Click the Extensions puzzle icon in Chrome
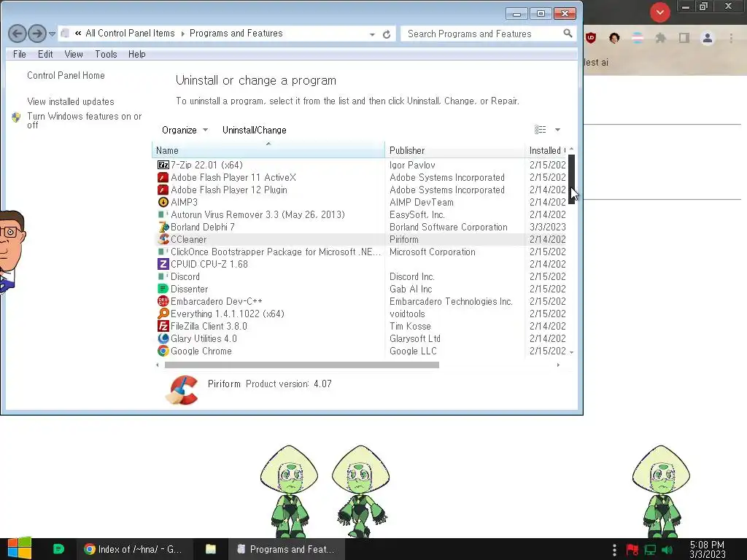 [661, 38]
